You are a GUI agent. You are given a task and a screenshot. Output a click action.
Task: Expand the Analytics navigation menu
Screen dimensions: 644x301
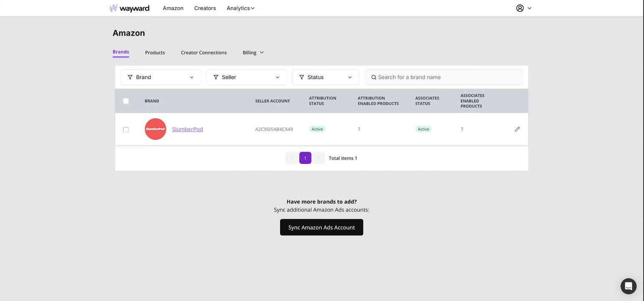(240, 8)
